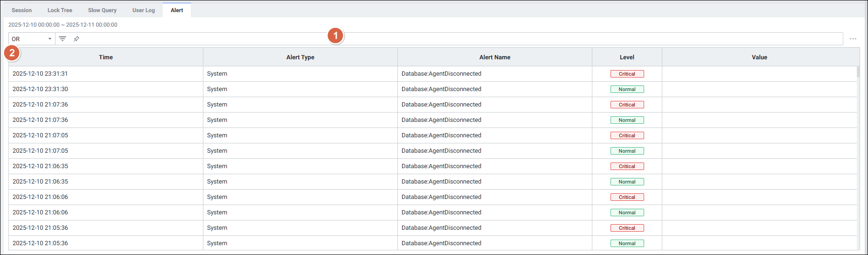
Task: Select the Alert tab
Action: click(177, 10)
